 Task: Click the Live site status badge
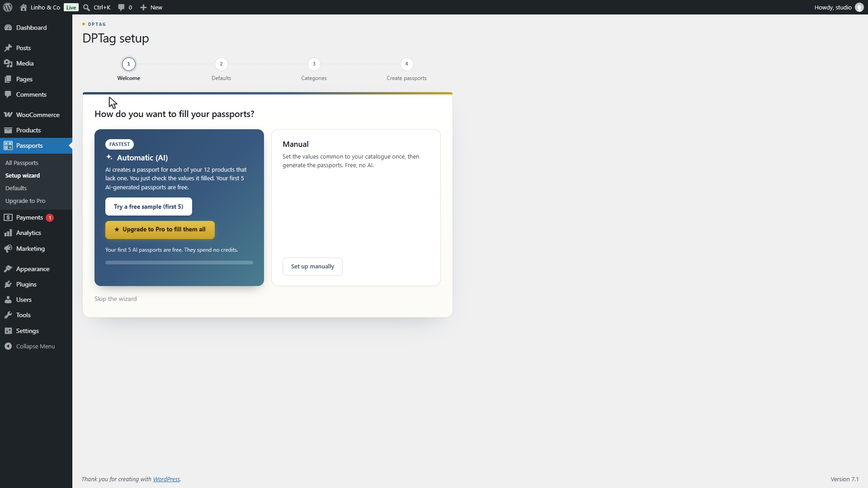pos(71,7)
